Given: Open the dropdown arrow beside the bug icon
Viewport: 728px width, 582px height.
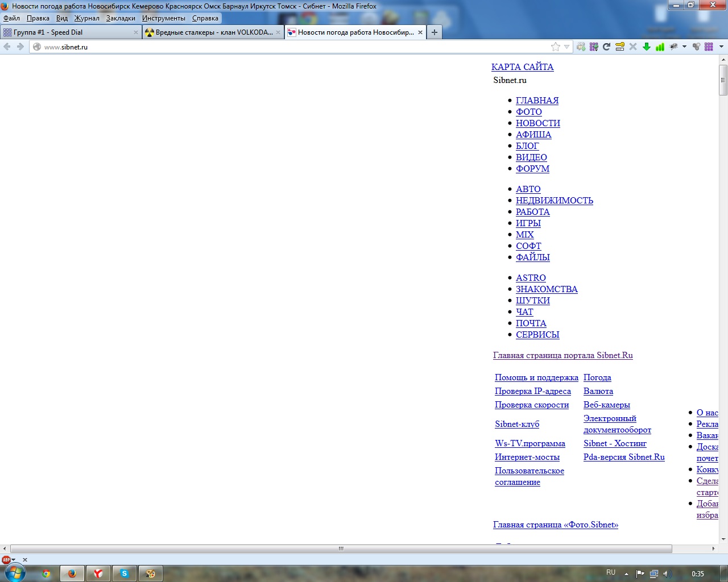Looking at the screenshot, I should [x=684, y=47].
